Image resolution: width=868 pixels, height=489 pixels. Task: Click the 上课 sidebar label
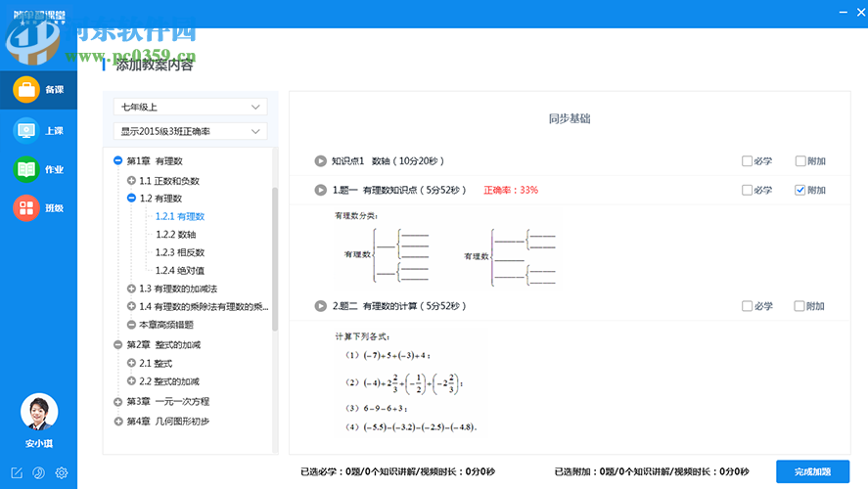[x=54, y=131]
